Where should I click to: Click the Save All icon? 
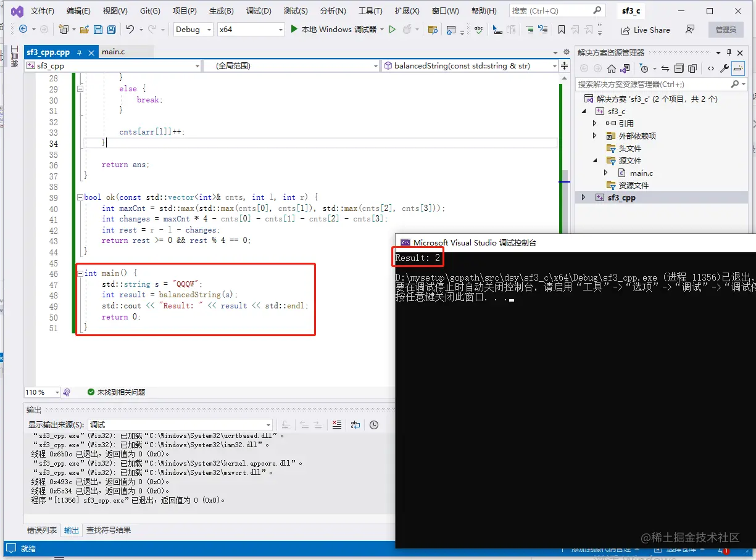click(x=111, y=29)
